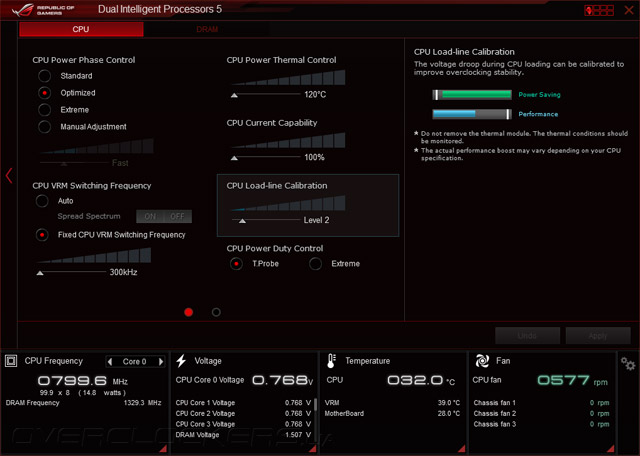Select Manual Adjustment phase control
The width and height of the screenshot is (640, 456).
tap(44, 127)
